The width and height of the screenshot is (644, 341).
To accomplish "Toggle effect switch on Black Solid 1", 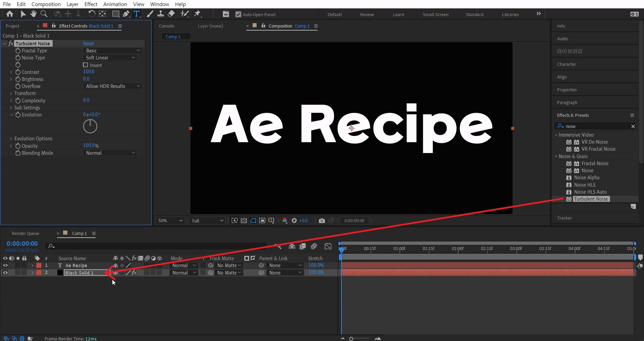I will (x=134, y=273).
